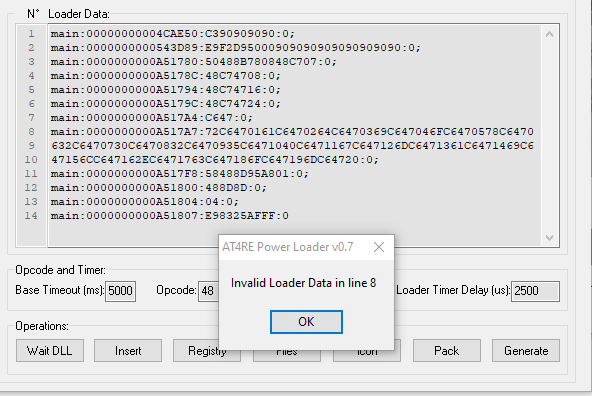Edit the Base Timeout value 5000
Screen dimensions: 592x396
120,291
